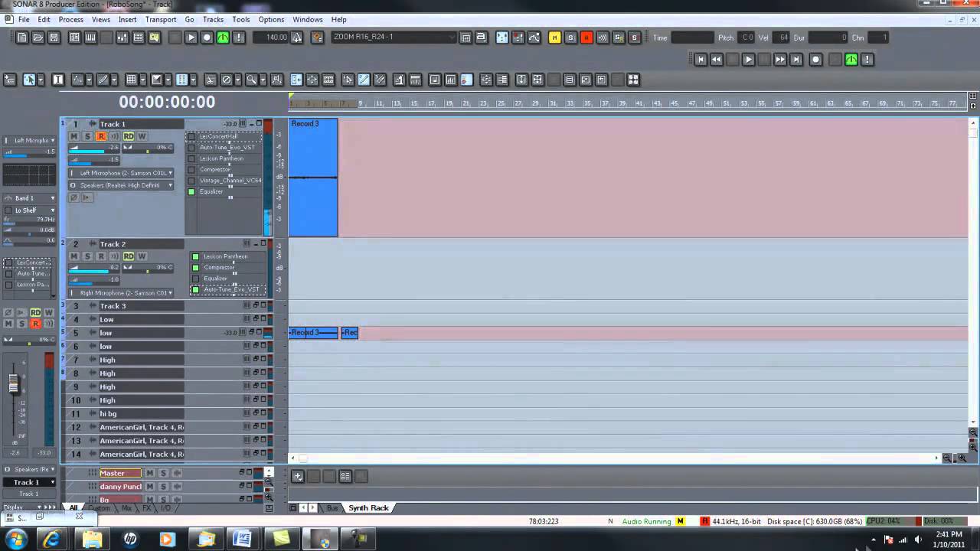Disarm record on Track 1
This screenshot has width=980, height=551.
[x=100, y=136]
